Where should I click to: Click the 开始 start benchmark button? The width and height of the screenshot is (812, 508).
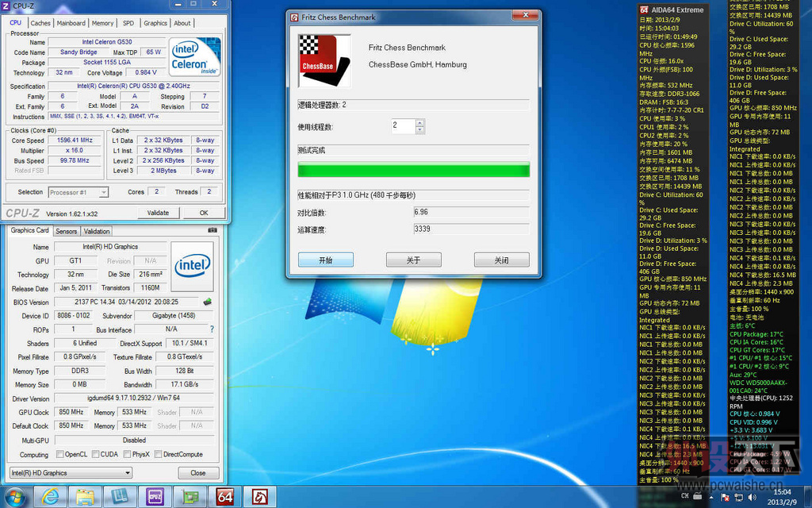[x=326, y=260]
